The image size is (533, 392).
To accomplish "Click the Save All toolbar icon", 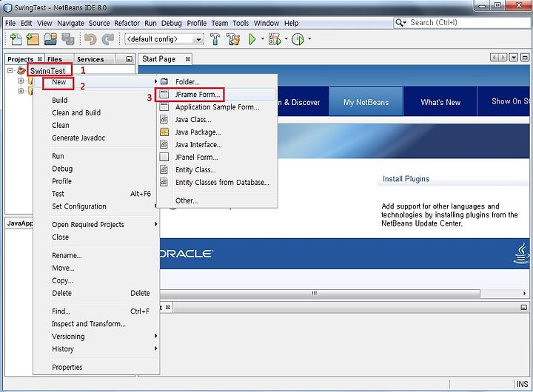I will point(68,39).
